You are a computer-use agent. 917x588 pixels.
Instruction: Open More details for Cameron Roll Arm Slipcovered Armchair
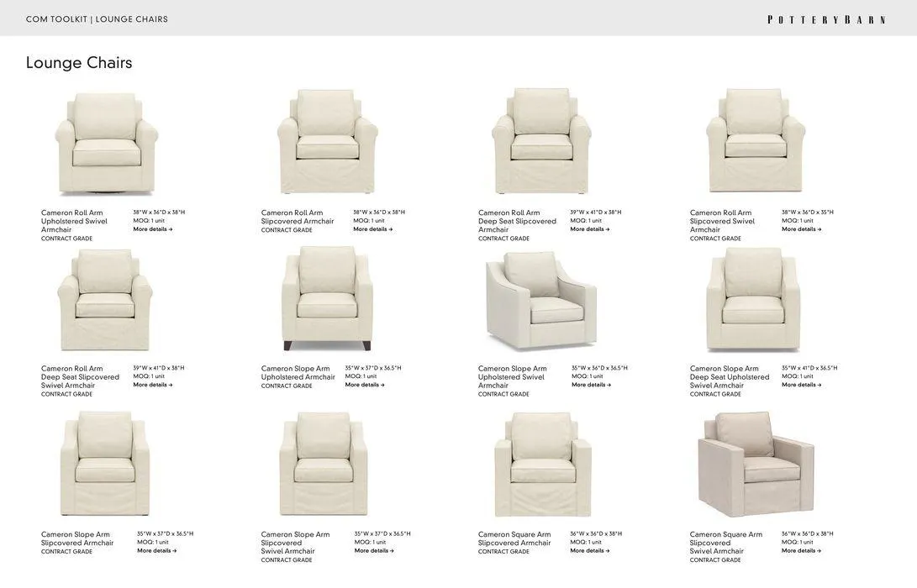(x=372, y=229)
